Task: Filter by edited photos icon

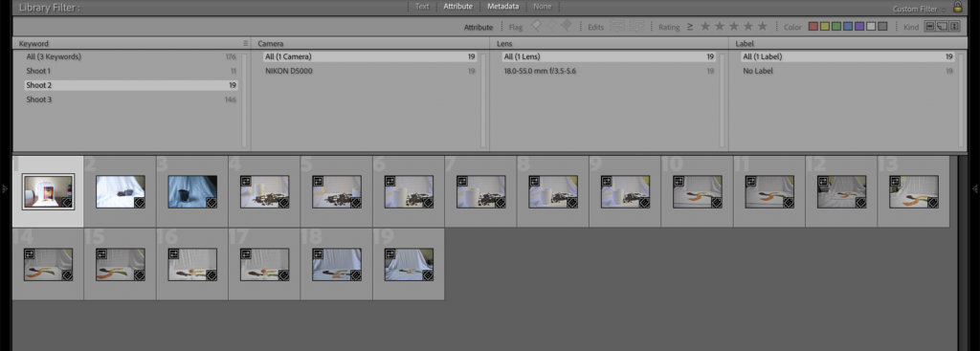Action: point(617,26)
